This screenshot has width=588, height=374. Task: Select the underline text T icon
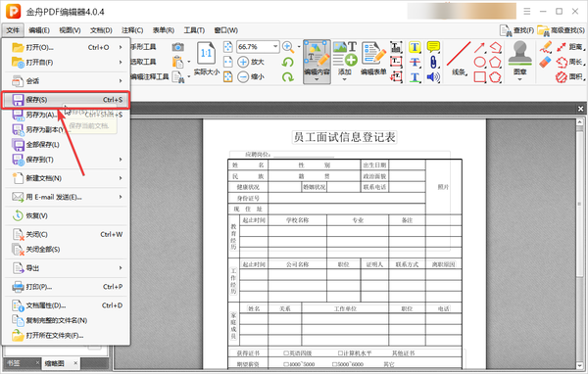tap(415, 77)
